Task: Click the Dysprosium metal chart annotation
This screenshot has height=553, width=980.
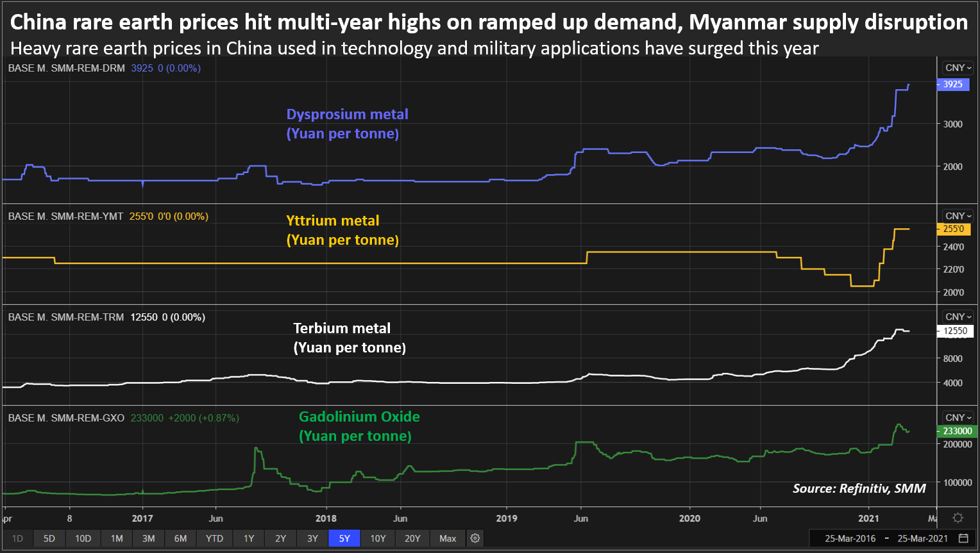Action: (x=347, y=124)
